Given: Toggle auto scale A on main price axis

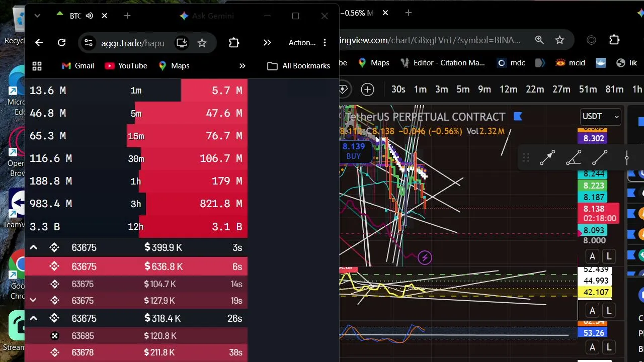Looking at the screenshot, I should tap(592, 256).
